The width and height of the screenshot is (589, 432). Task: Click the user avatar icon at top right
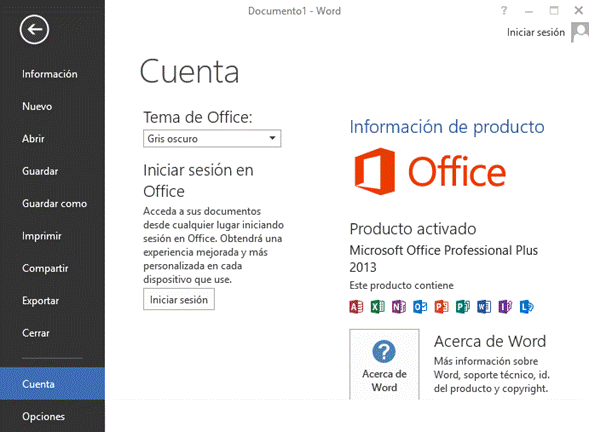(x=580, y=32)
